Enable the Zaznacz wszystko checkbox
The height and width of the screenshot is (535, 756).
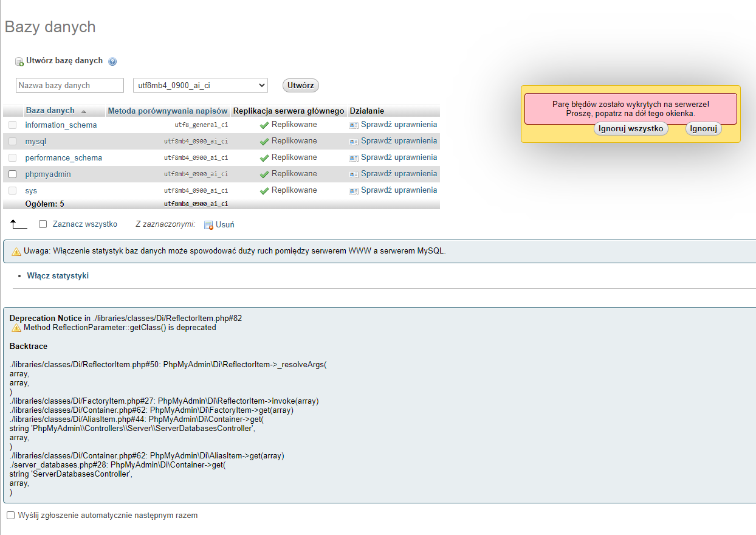43,224
